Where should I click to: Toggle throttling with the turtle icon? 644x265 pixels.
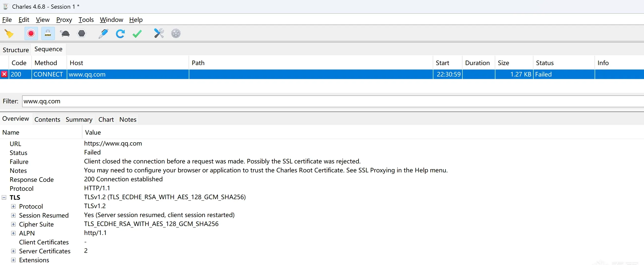[x=65, y=34]
